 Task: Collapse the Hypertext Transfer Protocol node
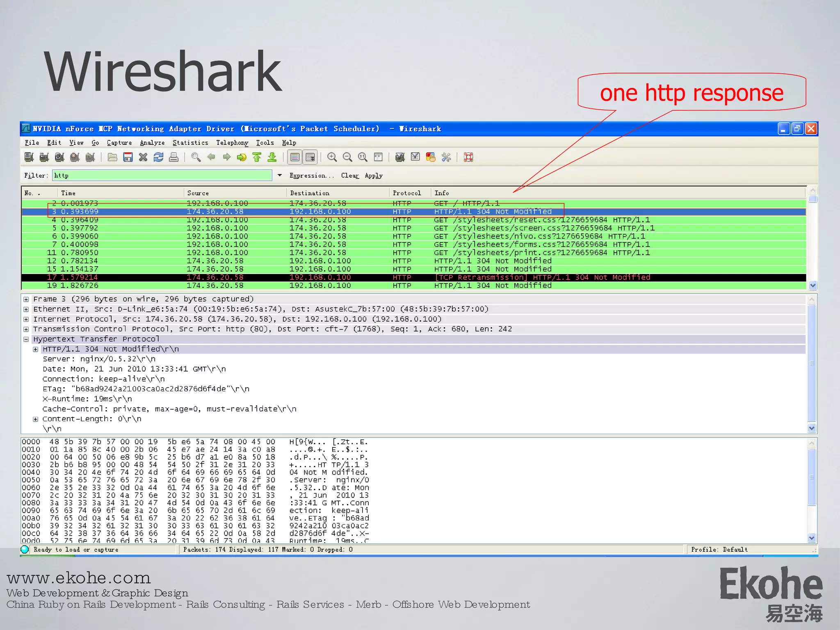coord(26,339)
